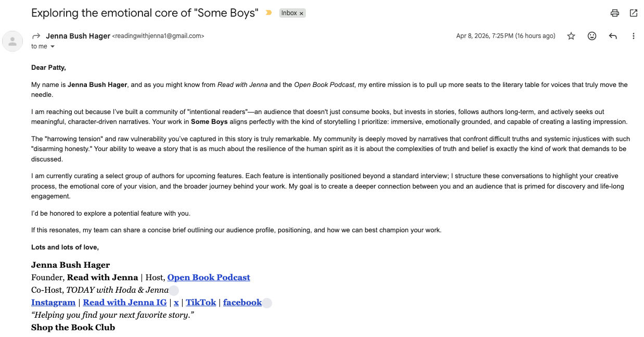Print this email using the printer icon
The height and width of the screenshot is (337, 644).
(615, 14)
